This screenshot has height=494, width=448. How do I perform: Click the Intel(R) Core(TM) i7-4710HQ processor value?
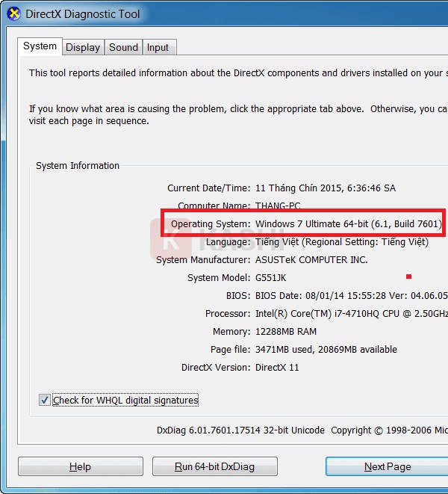(x=352, y=314)
